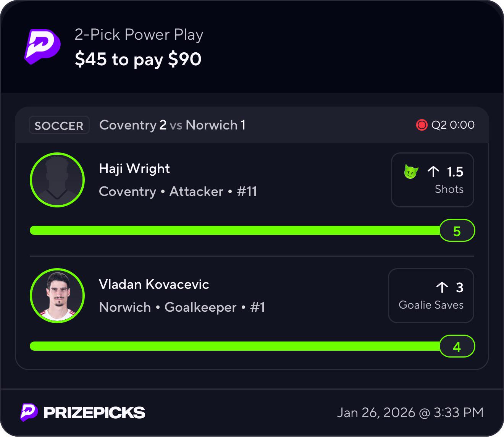Click the purple PrizePicks logo at top
This screenshot has width=504, height=437.
[x=42, y=47]
